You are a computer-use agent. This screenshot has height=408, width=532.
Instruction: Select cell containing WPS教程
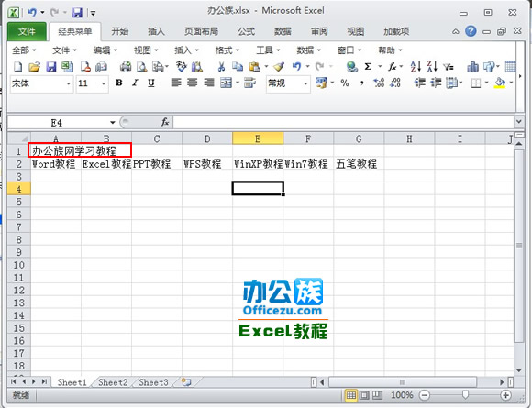coord(207,164)
